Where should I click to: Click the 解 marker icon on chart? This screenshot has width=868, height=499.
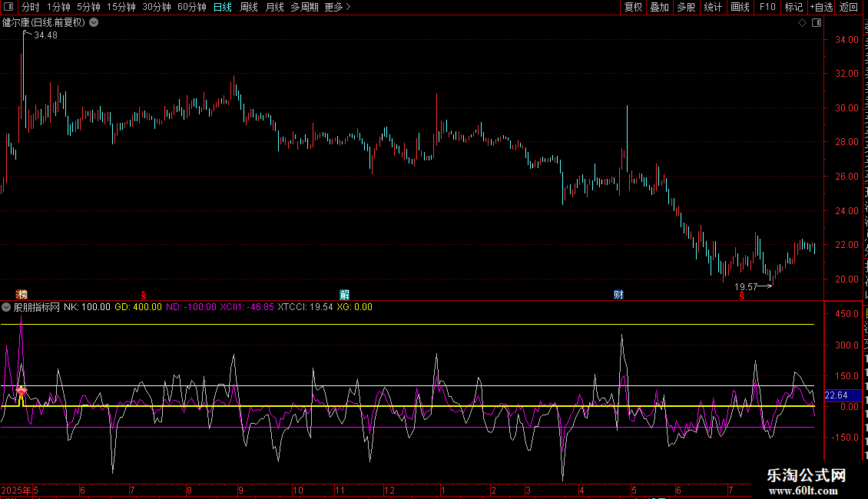point(344,294)
